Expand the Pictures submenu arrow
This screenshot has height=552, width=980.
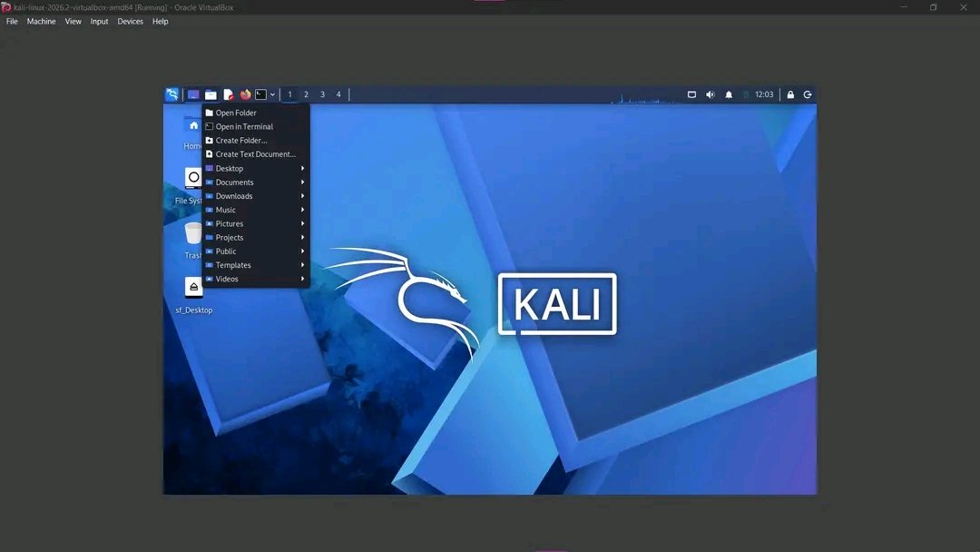click(302, 223)
